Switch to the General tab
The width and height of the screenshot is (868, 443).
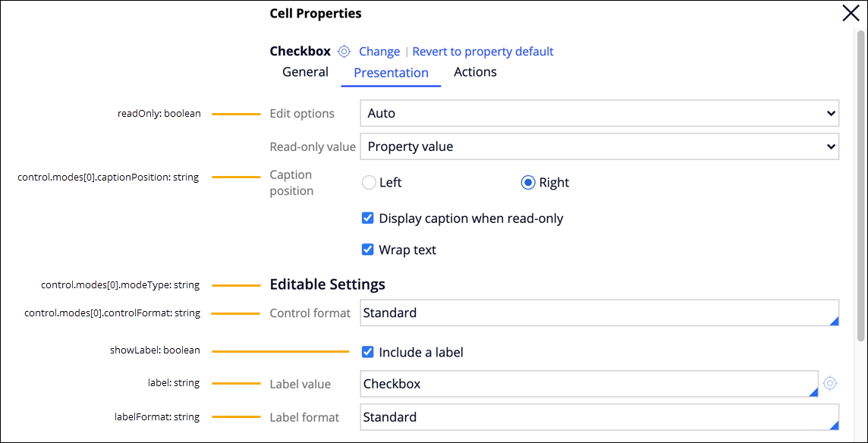click(x=305, y=72)
